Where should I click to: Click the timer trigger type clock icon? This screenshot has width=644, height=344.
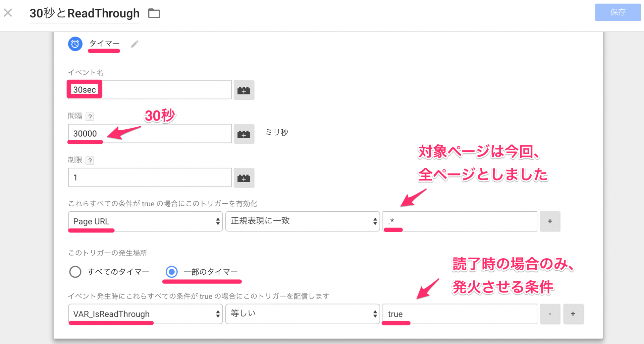[x=75, y=44]
